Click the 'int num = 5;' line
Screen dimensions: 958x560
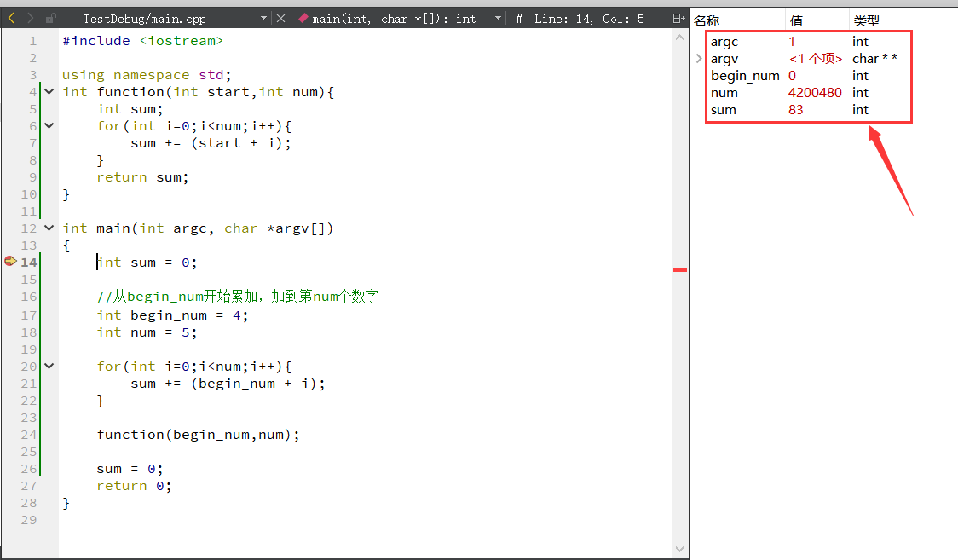tap(147, 332)
